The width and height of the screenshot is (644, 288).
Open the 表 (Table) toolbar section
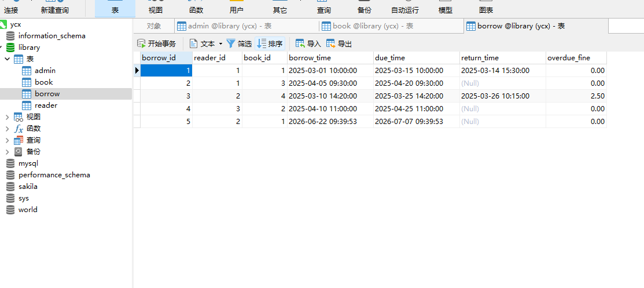coord(115,8)
